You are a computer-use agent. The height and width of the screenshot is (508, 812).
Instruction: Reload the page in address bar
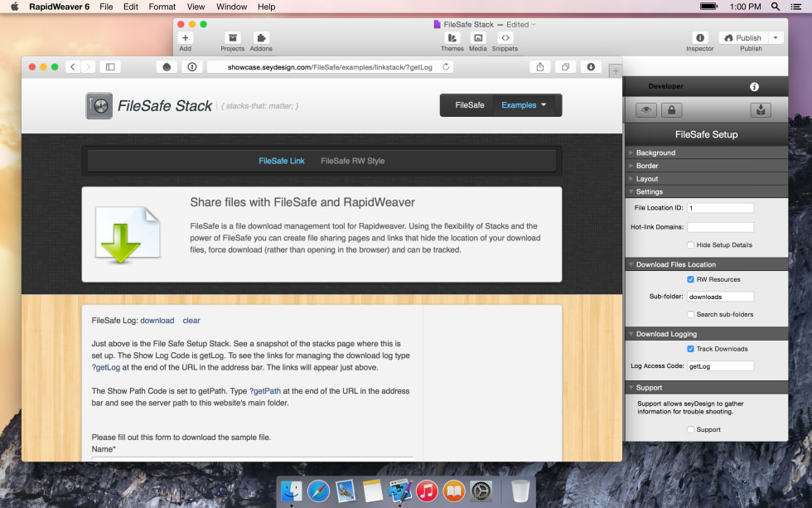446,67
